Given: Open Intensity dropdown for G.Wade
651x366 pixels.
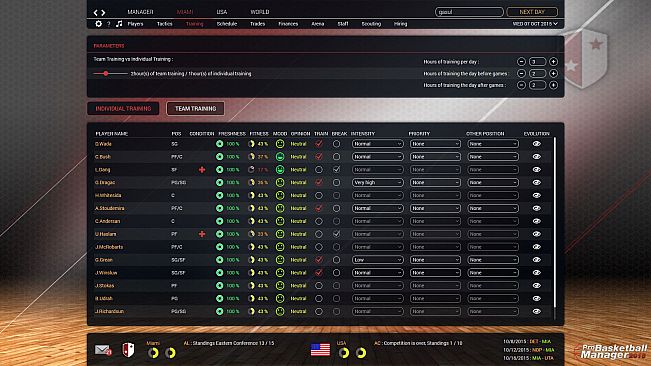Looking at the screenshot, I should pos(377,144).
